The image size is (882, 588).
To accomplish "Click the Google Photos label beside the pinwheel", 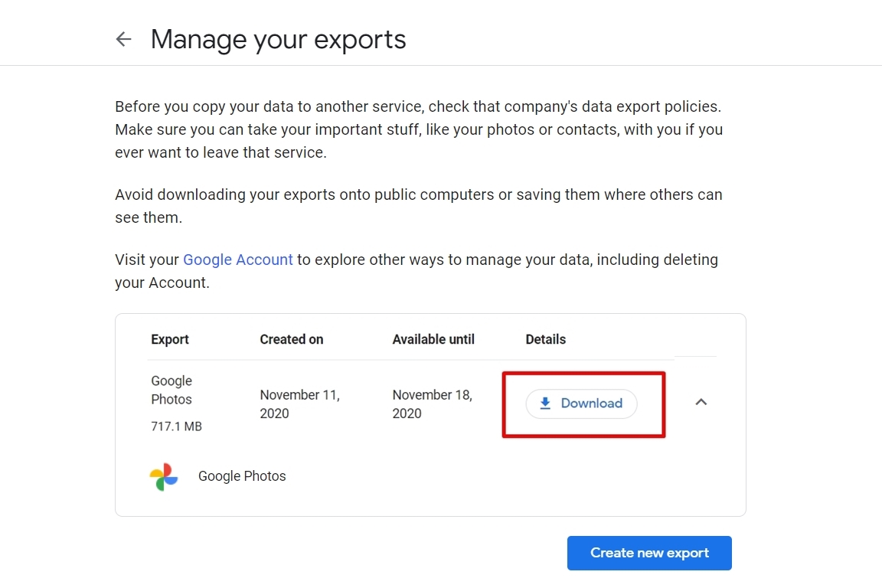I will coord(242,476).
